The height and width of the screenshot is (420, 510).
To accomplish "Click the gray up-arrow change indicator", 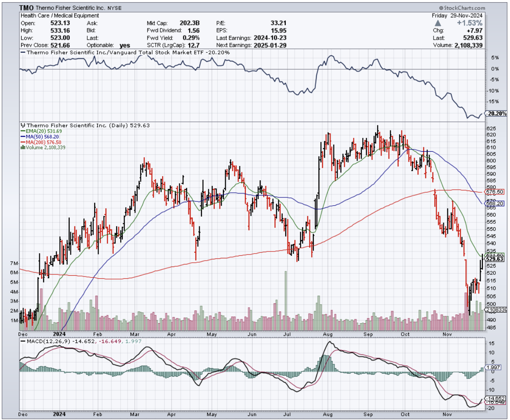I will (438, 22).
